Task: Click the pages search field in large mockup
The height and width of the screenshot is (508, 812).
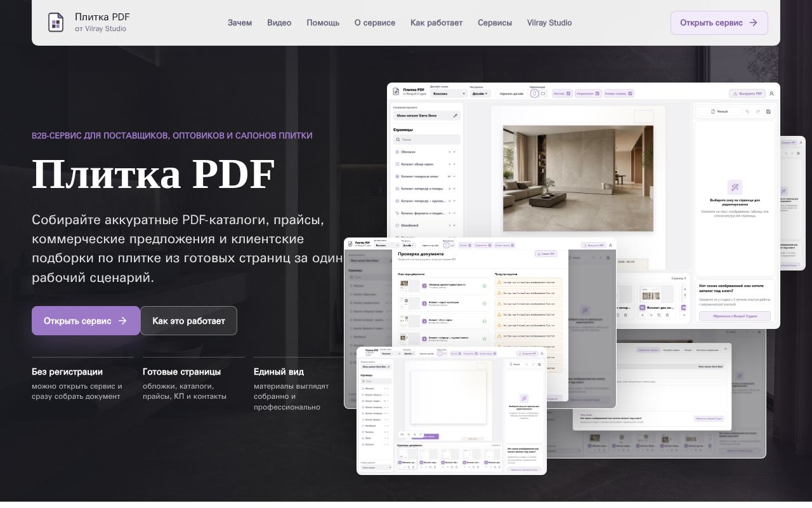Action: click(x=427, y=140)
